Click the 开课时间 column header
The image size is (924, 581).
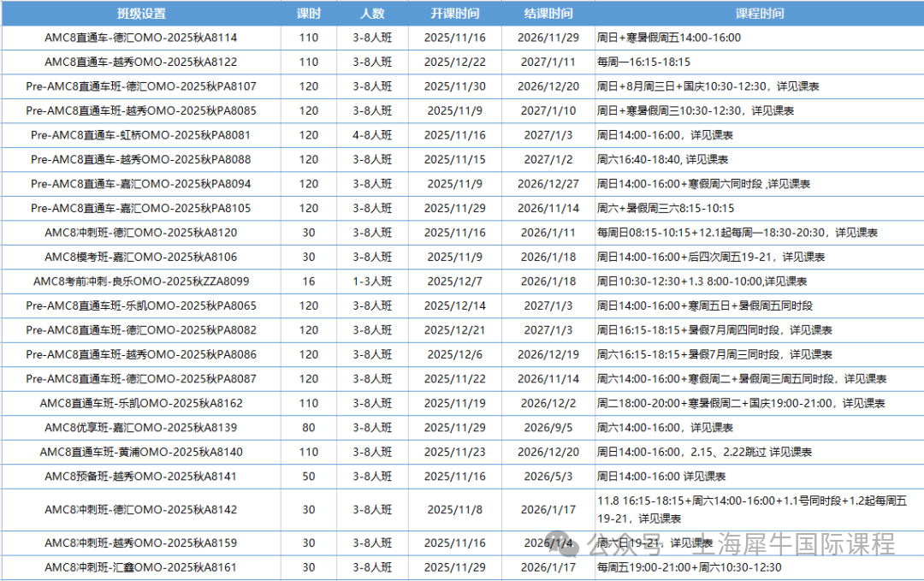pyautogui.click(x=454, y=14)
